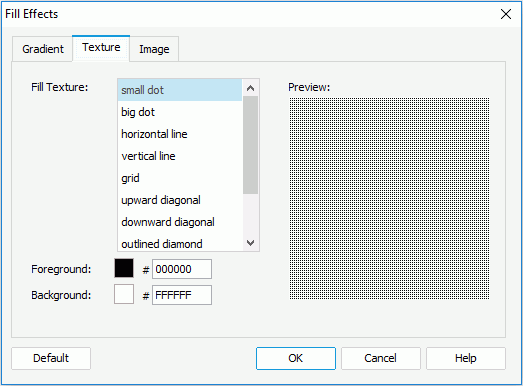This screenshot has height=386, width=523.
Task: Choose big dot in texture list
Action: pos(180,112)
